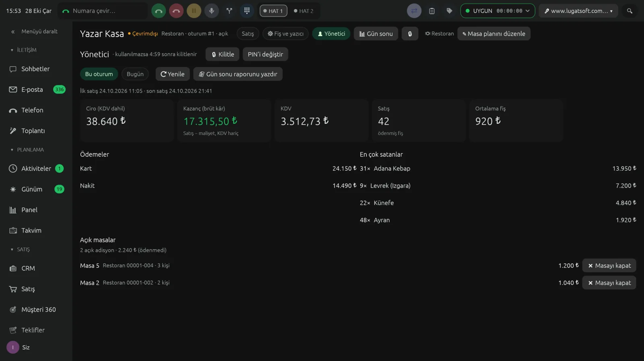This screenshot has height=361, width=644.
Task: Click the Aktiviteler clock icon
Action: pos(13,168)
